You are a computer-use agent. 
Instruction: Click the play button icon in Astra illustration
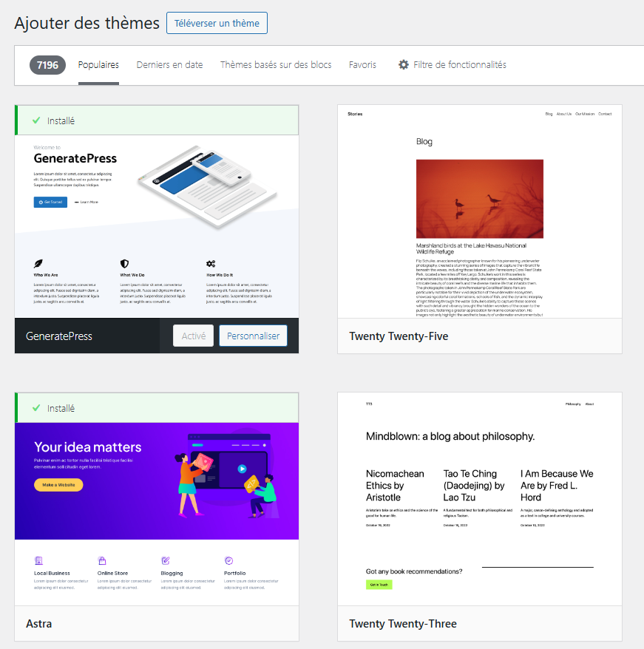click(243, 469)
